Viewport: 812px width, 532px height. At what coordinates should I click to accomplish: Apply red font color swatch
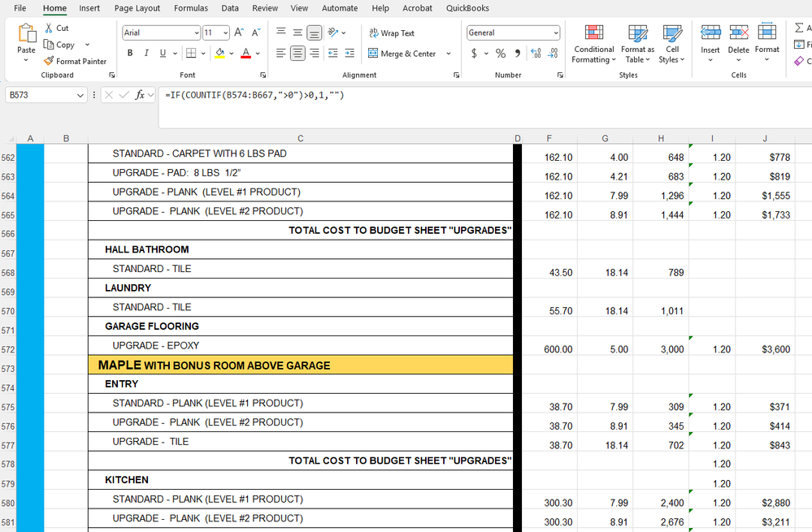246,54
